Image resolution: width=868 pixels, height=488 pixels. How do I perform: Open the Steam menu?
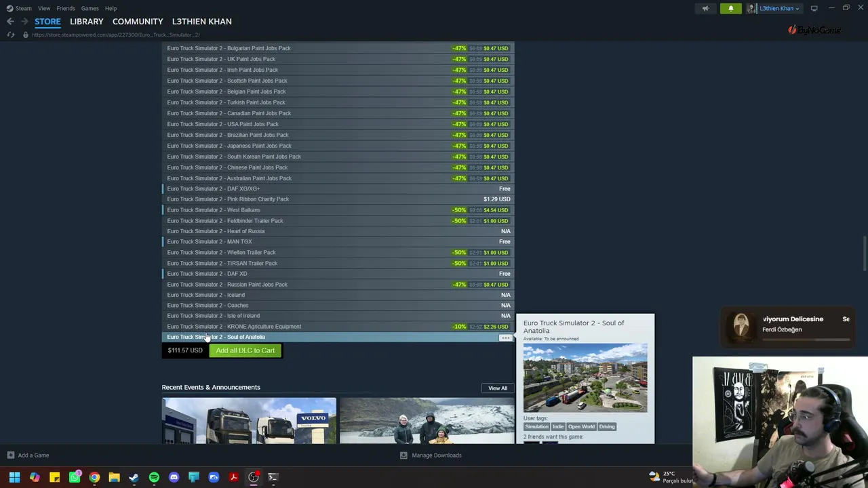pos(24,8)
